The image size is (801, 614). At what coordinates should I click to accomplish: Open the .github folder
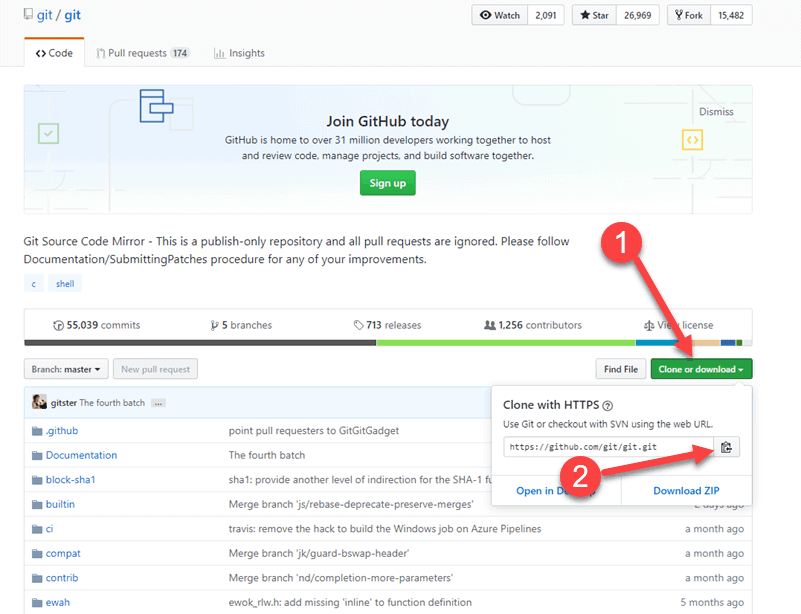[62, 431]
